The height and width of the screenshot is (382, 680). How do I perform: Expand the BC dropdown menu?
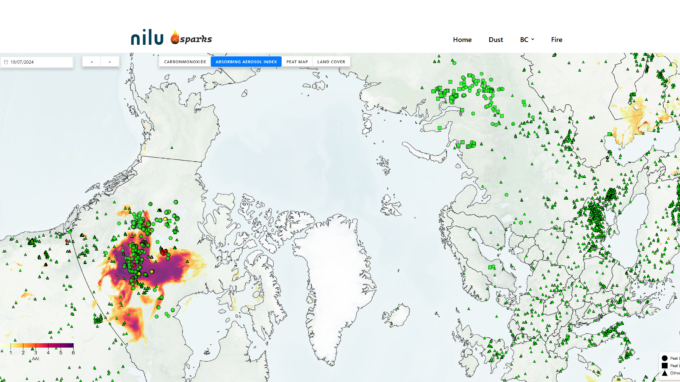pyautogui.click(x=527, y=39)
